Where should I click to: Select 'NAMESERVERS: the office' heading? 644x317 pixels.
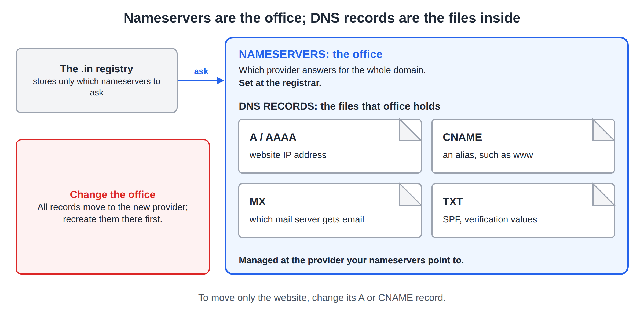[310, 54]
